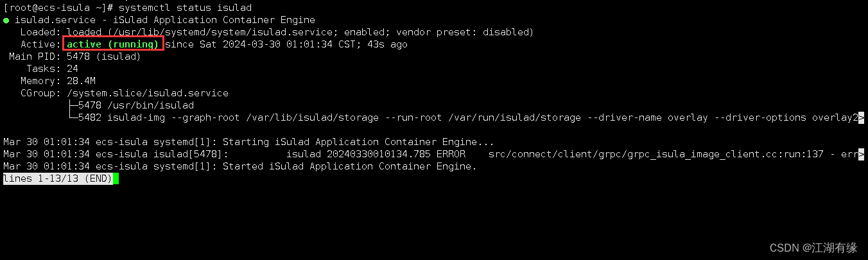Click the ERROR word in the log line
This screenshot has width=868, height=260.
pos(451,154)
